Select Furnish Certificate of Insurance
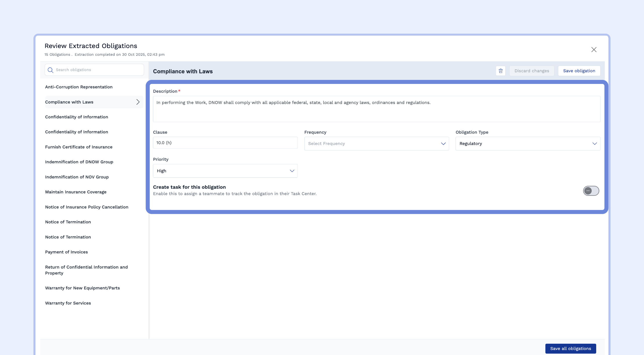This screenshot has height=355, width=644. 79,147
